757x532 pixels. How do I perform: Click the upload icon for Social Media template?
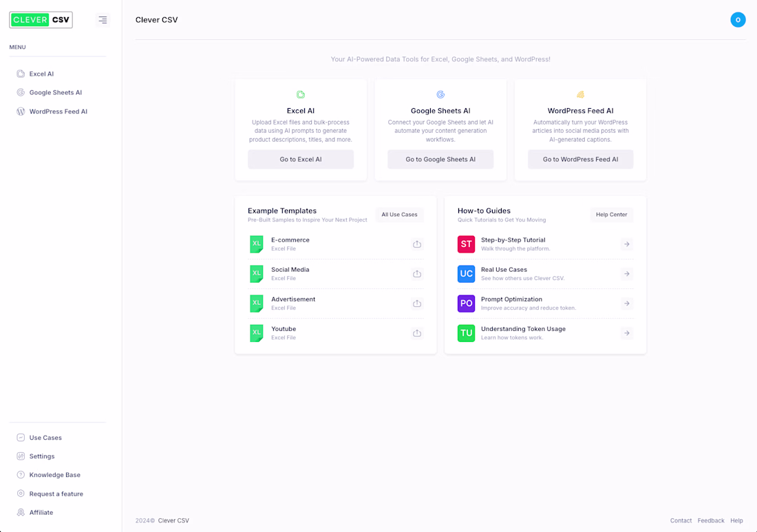point(417,274)
